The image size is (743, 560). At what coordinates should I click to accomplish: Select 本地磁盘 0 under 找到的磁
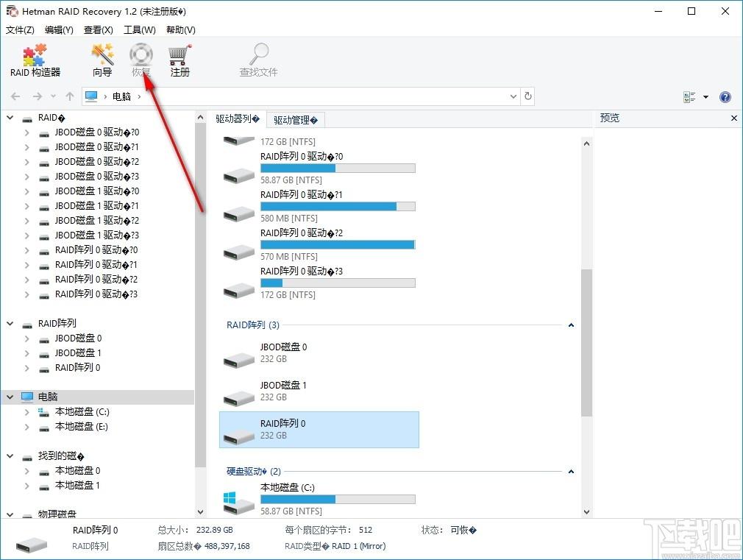77,471
